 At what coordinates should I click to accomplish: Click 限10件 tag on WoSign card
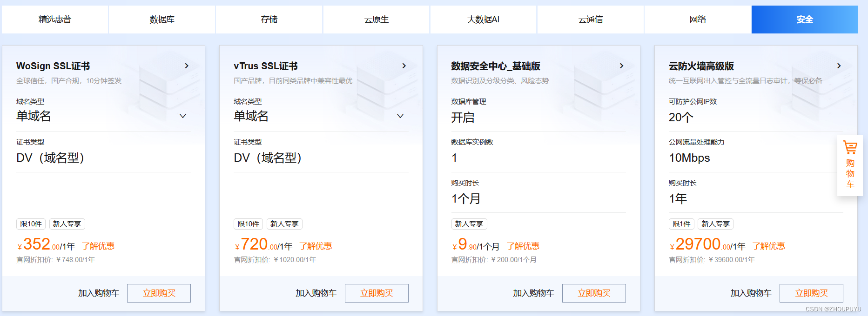(31, 224)
